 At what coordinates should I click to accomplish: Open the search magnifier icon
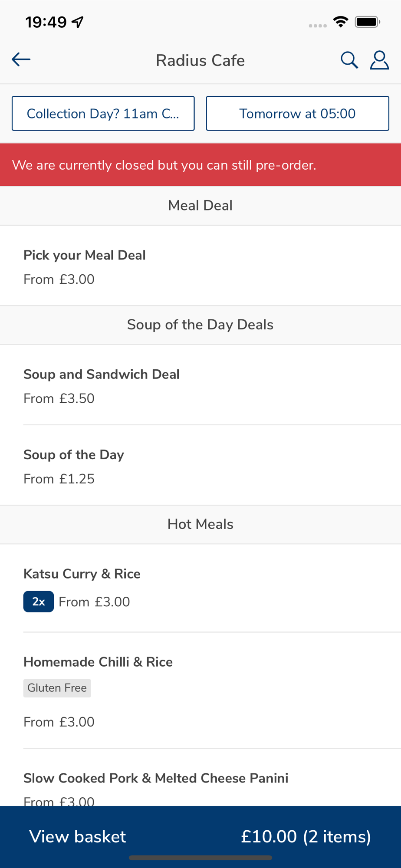349,60
